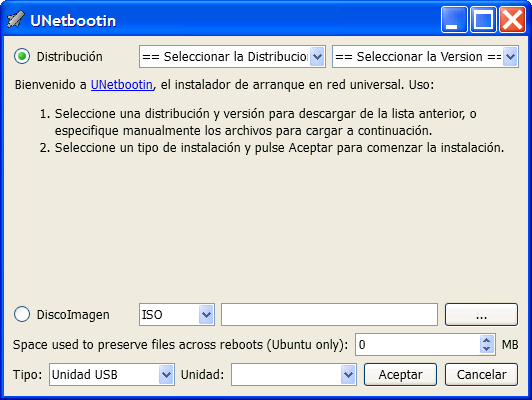Open the Seleccionar la Version dropdown
The image size is (532, 400).
tap(425, 57)
